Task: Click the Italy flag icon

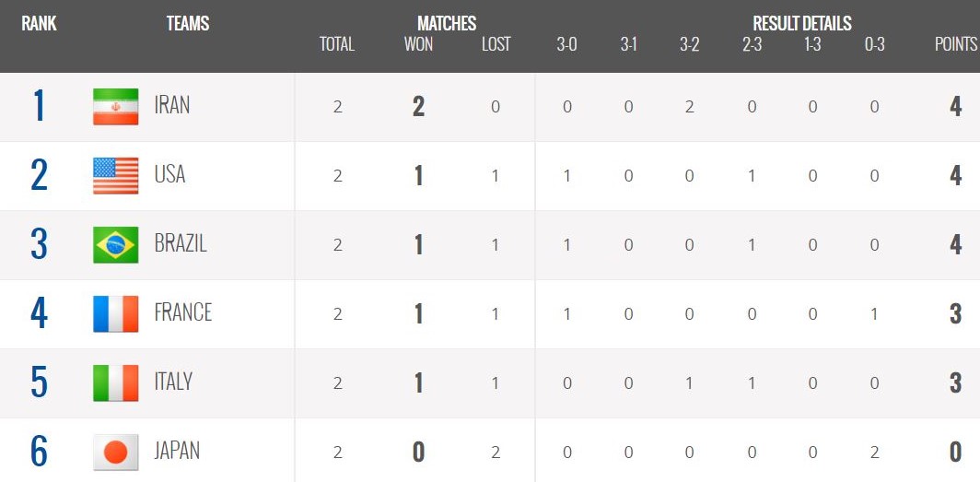Action: (116, 382)
